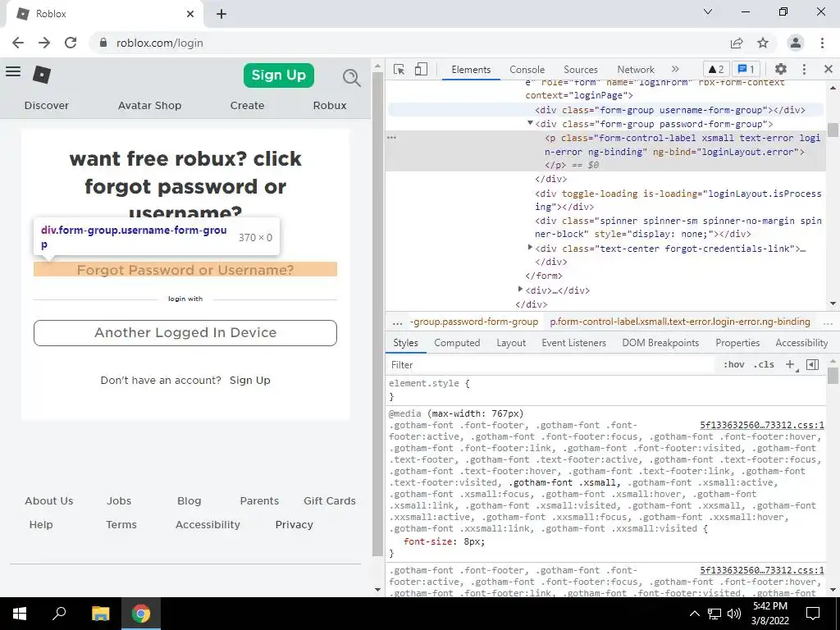Select password-form-group breadcrumb

[x=473, y=322]
